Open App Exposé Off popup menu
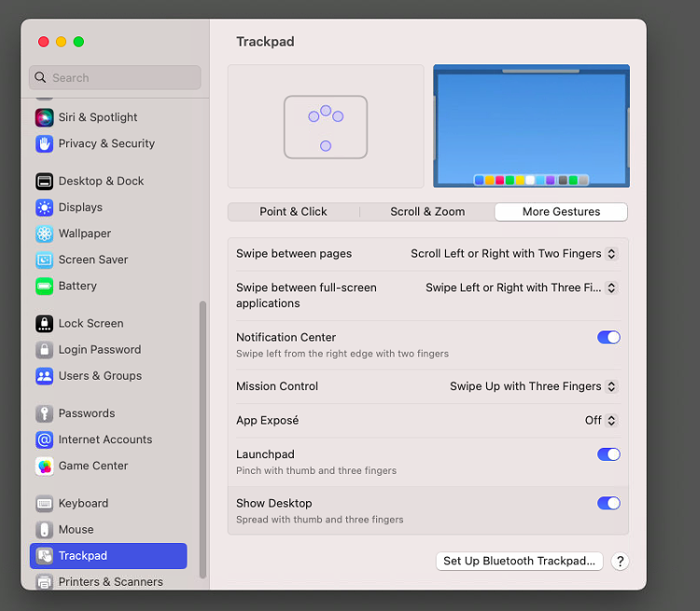Viewport: 700px width, 611px height. tap(601, 421)
